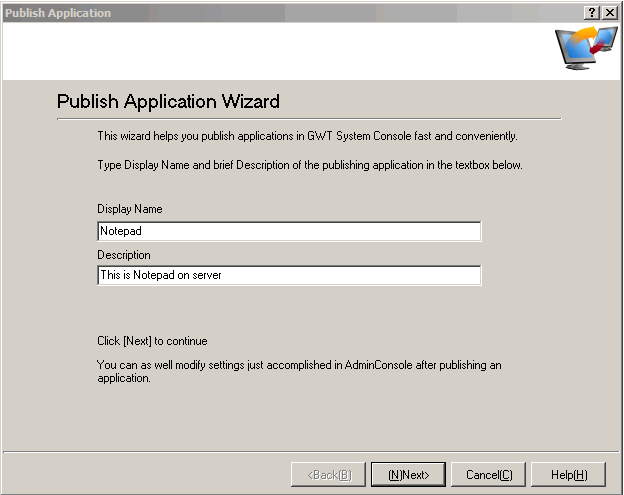The height and width of the screenshot is (495, 624).
Task: Select the Display Name label
Action: click(x=129, y=209)
